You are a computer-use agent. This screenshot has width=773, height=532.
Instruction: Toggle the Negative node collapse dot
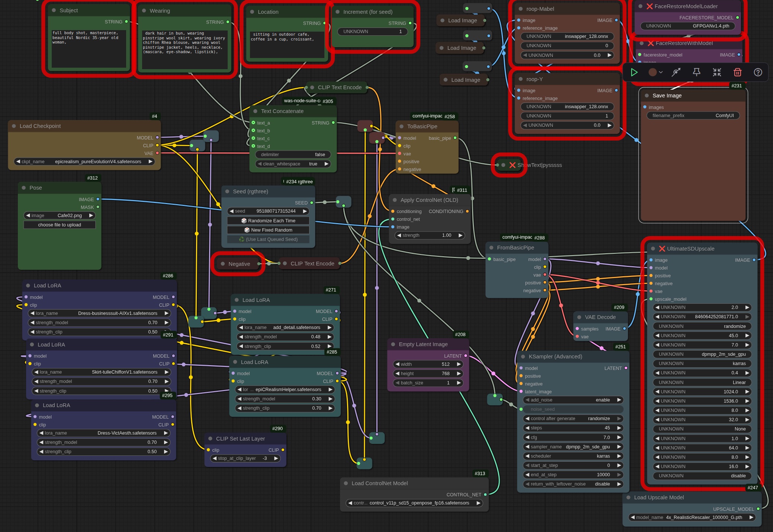223,264
